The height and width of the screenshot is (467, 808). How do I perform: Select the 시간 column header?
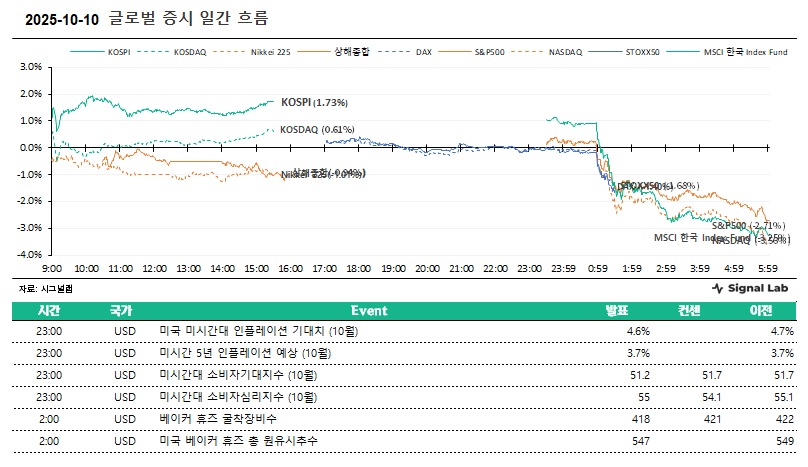pos(49,310)
